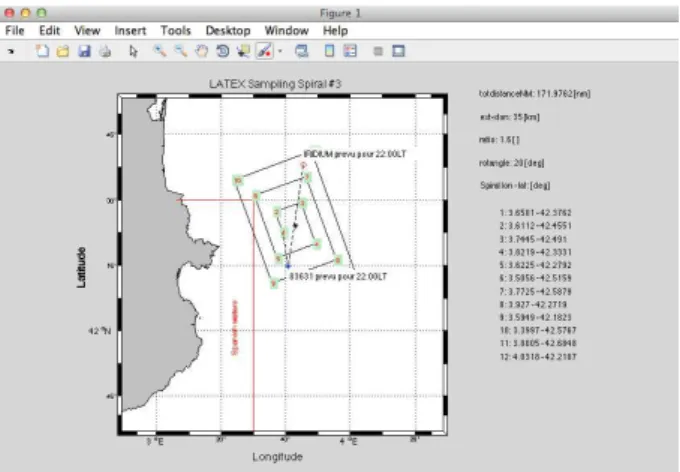The image size is (680, 472).
Task: Click the plot title 'LATEX Sampling Spiral #3'
Action: (x=275, y=84)
